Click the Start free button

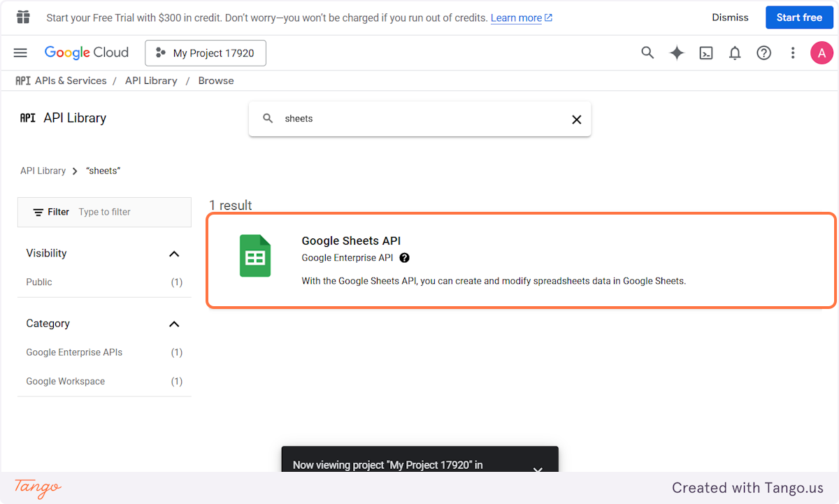[x=799, y=17]
